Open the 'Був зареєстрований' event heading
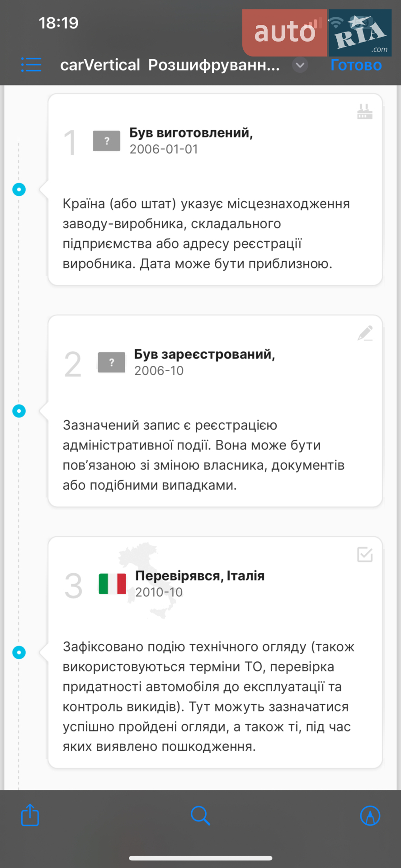This screenshot has height=868, width=401. click(204, 354)
